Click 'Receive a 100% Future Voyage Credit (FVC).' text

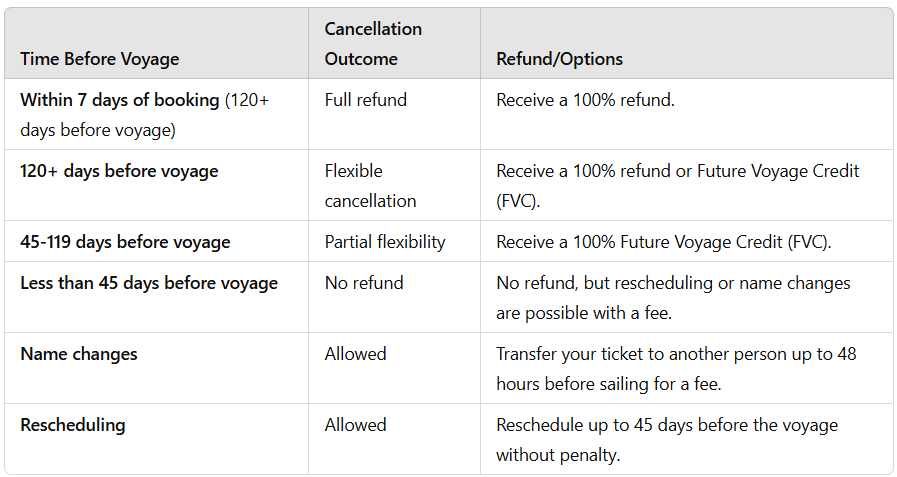(664, 242)
